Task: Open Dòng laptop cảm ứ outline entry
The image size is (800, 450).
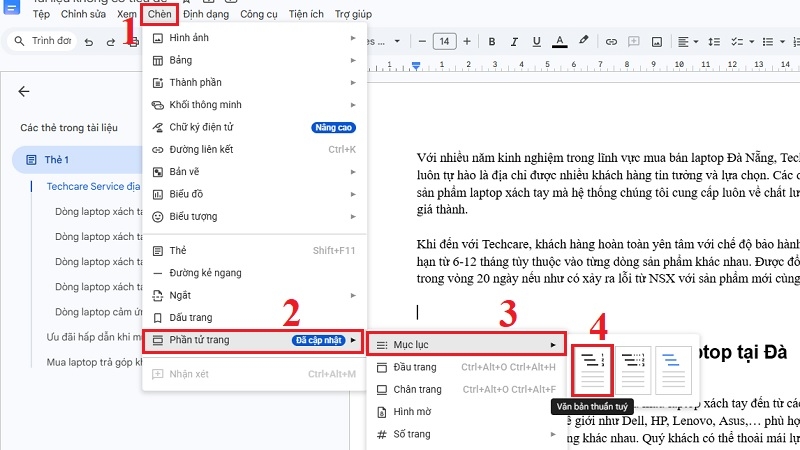Action: (98, 312)
